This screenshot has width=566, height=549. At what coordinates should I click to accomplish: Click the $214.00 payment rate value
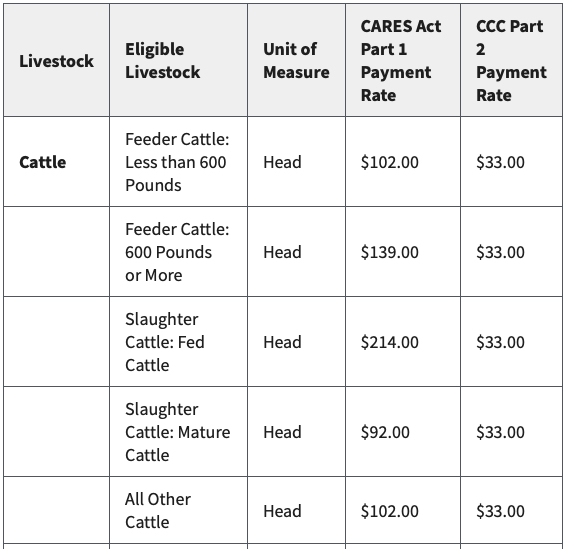(x=389, y=342)
